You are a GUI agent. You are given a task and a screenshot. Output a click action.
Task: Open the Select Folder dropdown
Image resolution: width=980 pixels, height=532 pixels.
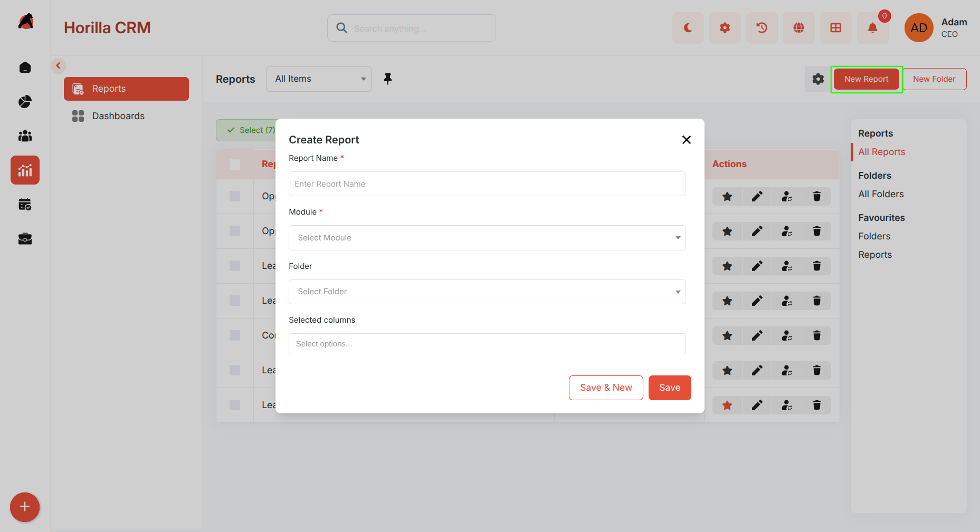coord(487,292)
